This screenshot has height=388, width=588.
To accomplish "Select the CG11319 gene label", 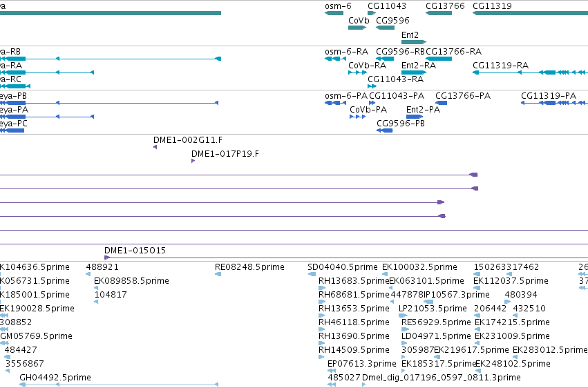I will (492, 6).
